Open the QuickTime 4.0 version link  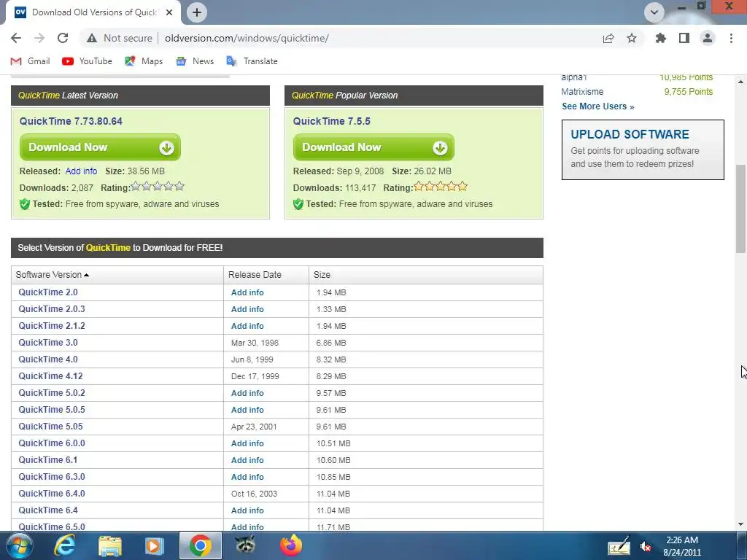click(x=48, y=359)
